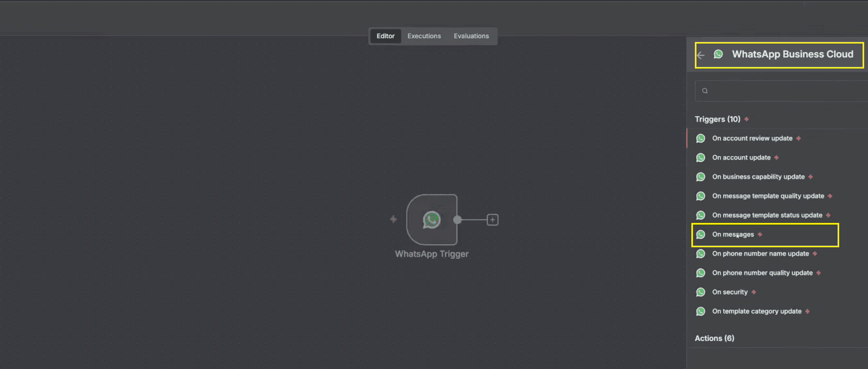The height and width of the screenshot is (369, 868).
Task: Click the output connector dot on the WhatsApp node
Action: 457,220
